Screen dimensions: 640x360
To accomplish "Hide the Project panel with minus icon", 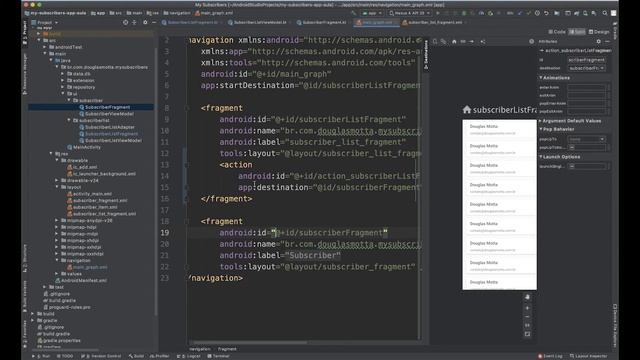I will [x=154, y=22].
